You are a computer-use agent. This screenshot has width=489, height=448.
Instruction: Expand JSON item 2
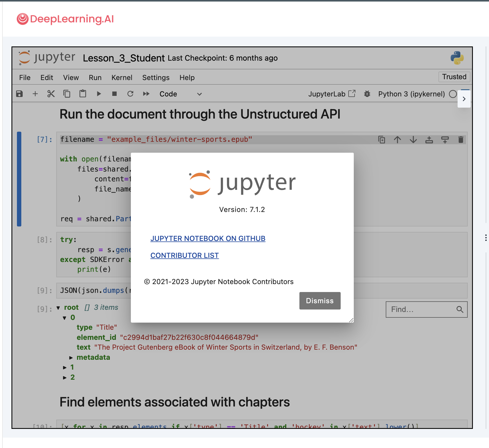(x=65, y=378)
